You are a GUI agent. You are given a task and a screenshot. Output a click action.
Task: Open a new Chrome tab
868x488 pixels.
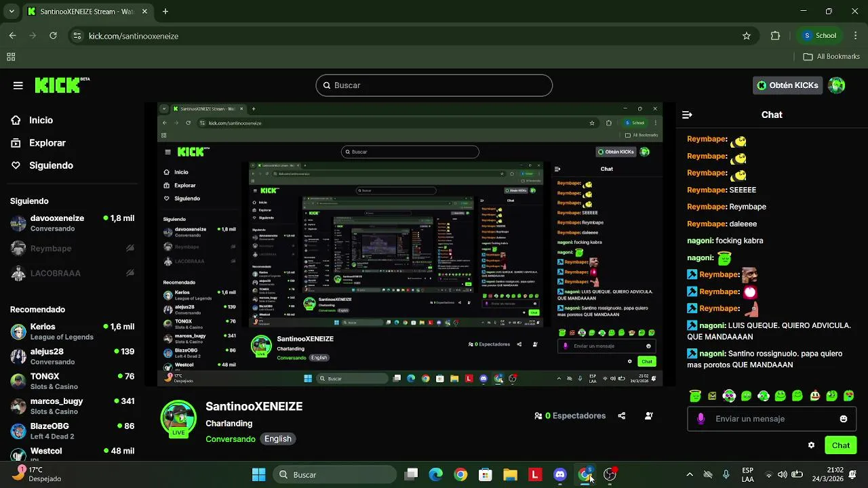coord(165,12)
